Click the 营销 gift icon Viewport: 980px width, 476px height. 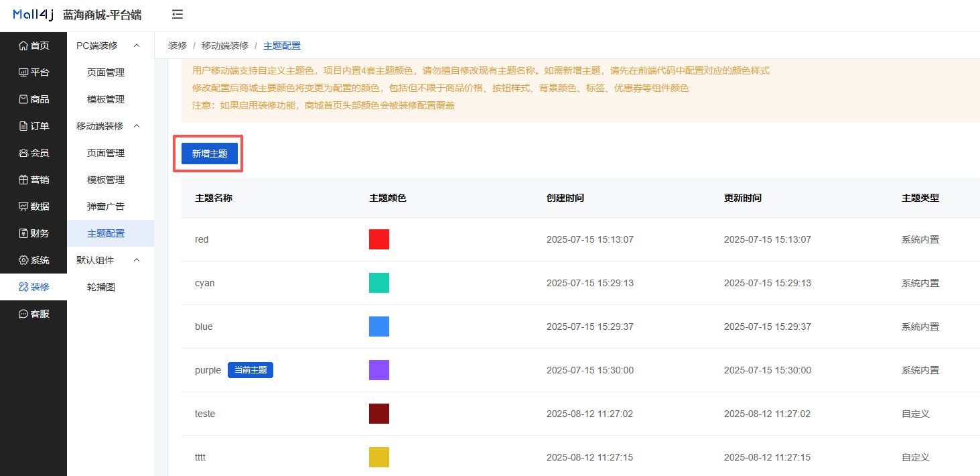(x=23, y=180)
